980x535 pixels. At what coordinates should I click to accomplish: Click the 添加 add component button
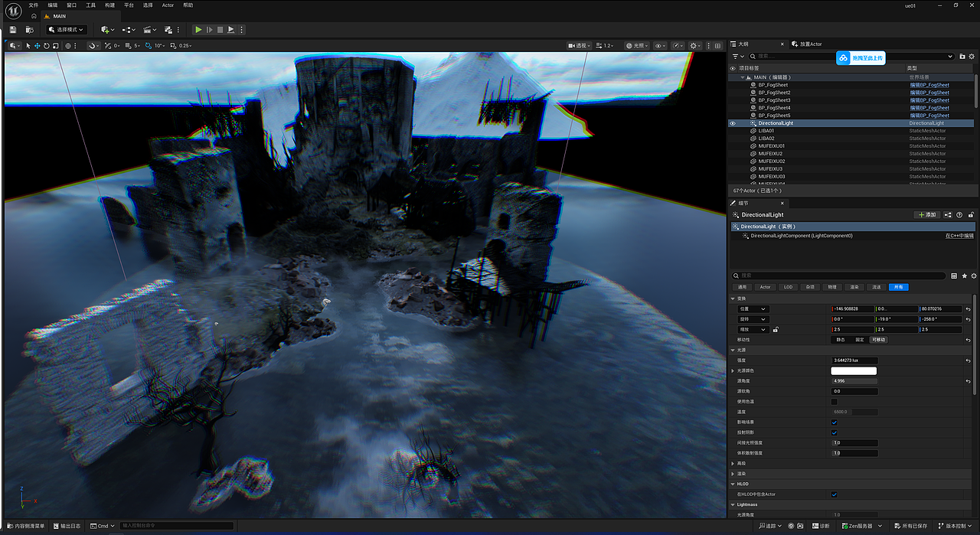click(927, 215)
